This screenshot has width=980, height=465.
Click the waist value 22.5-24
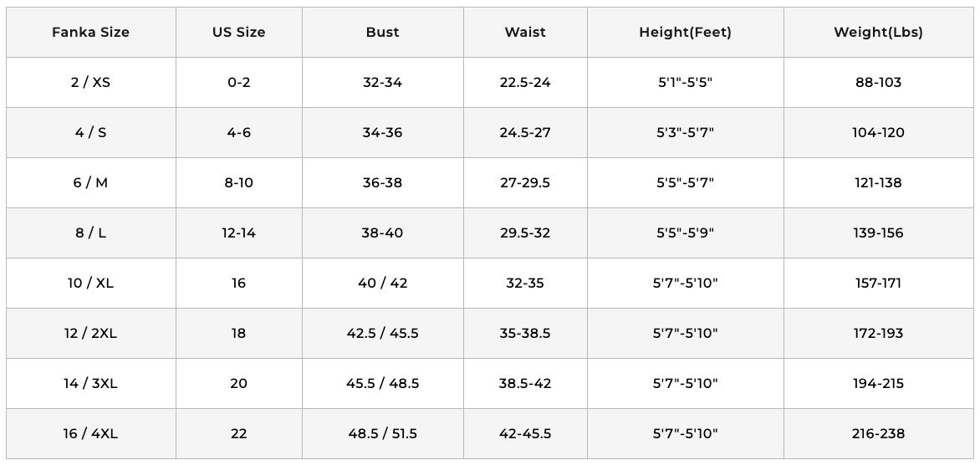click(525, 82)
